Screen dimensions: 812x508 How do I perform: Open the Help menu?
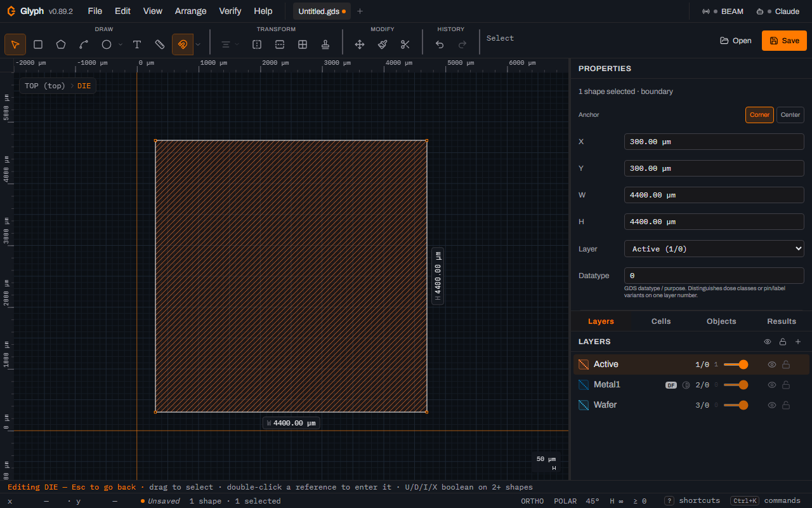point(263,11)
